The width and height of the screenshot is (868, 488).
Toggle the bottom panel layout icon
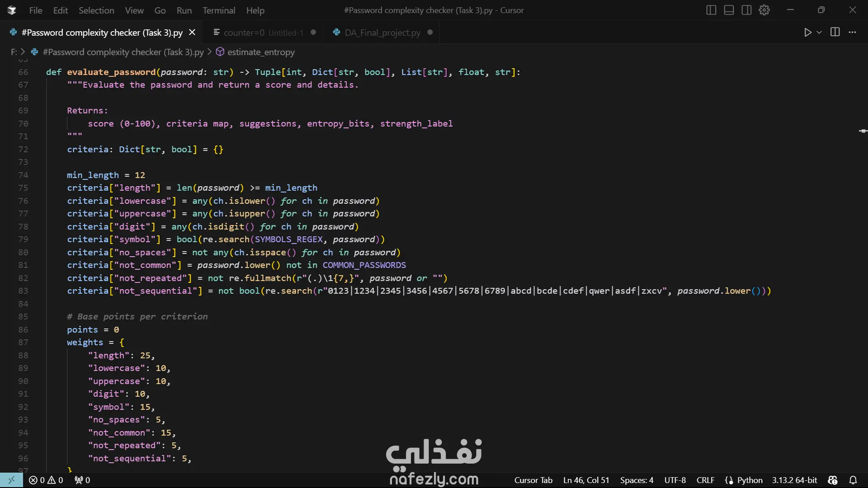(x=729, y=10)
